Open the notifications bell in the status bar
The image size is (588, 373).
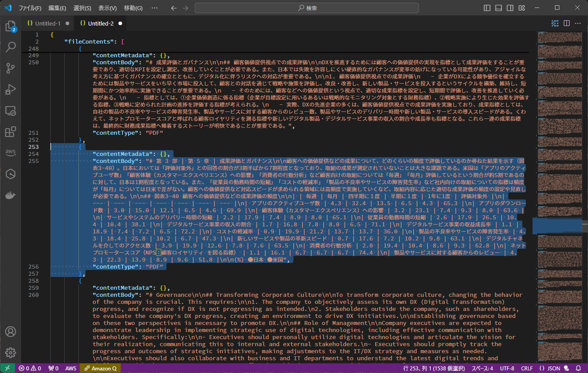(x=578, y=368)
